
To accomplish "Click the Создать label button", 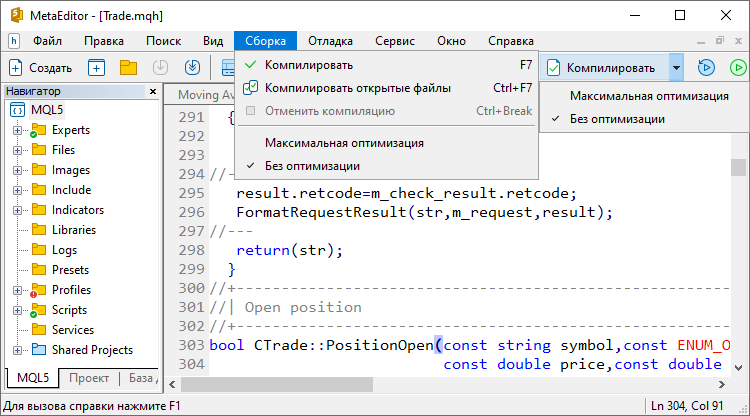I will 50,68.
